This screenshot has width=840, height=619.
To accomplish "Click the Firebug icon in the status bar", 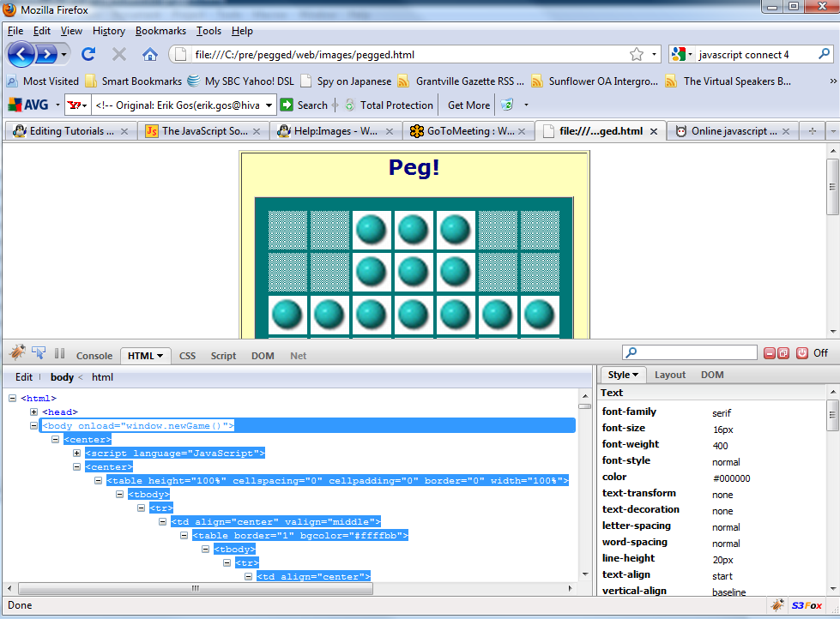I will 777,605.
